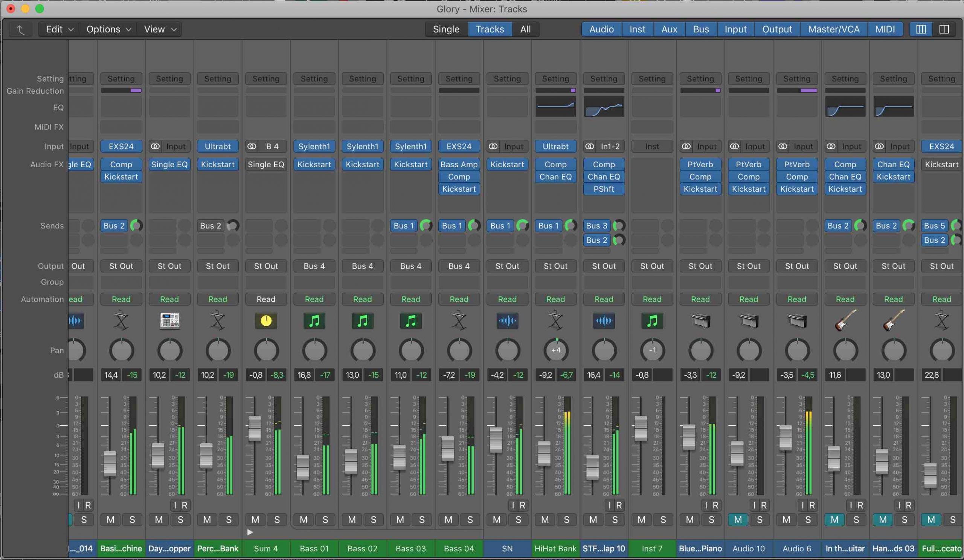
Task: Switch mixer to All view
Action: (x=525, y=29)
